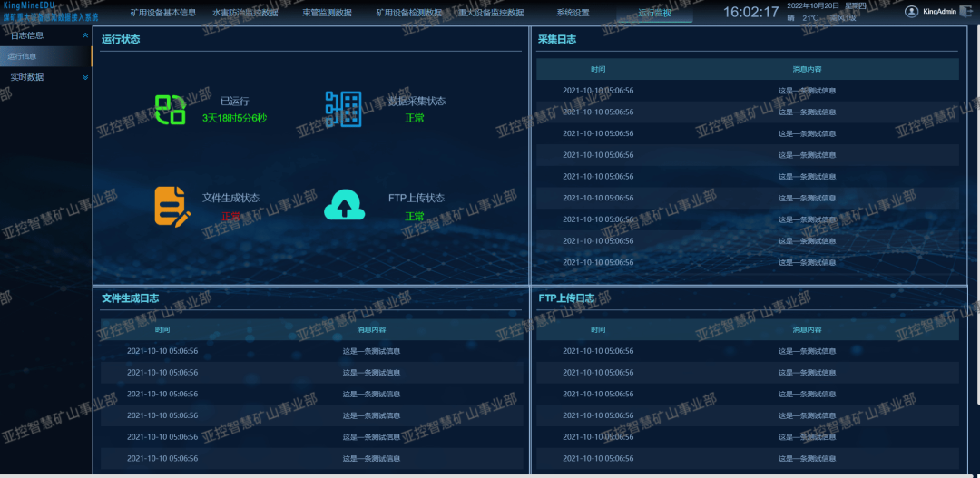Click the 16:02:17 clock display
This screenshot has height=478, width=980.
751,12
